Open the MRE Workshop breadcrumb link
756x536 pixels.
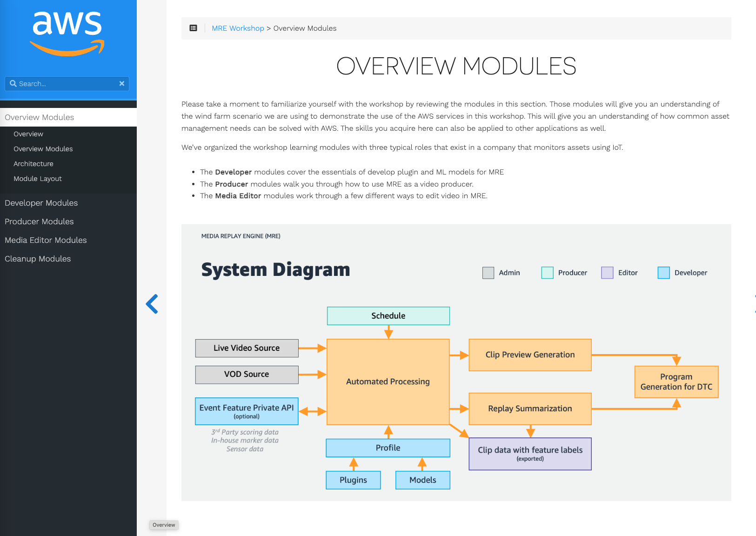pos(238,28)
